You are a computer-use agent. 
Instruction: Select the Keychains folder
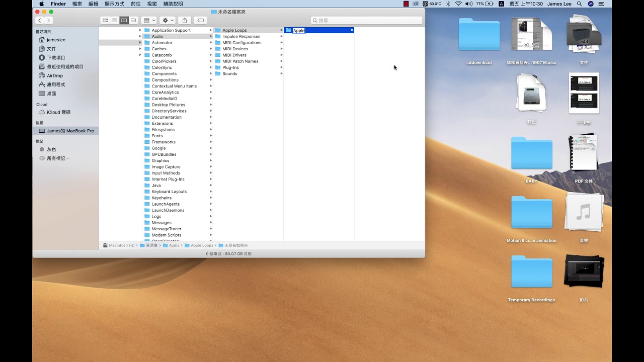tap(178, 198)
